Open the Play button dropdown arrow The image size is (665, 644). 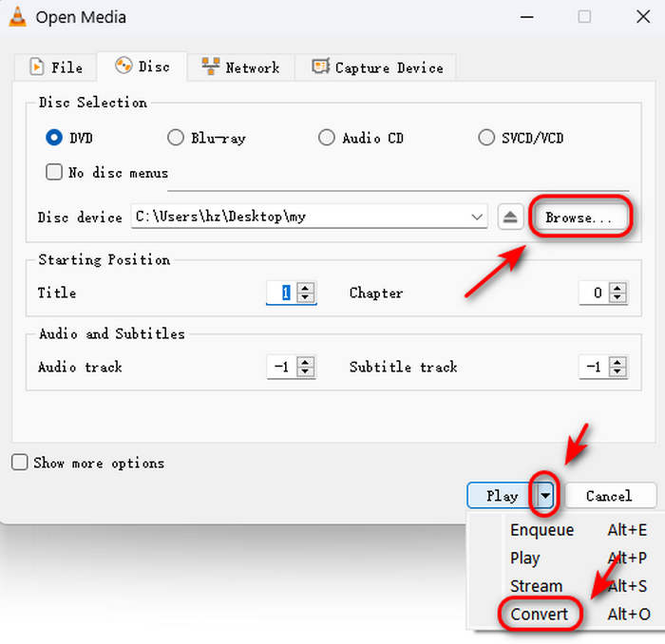point(545,495)
